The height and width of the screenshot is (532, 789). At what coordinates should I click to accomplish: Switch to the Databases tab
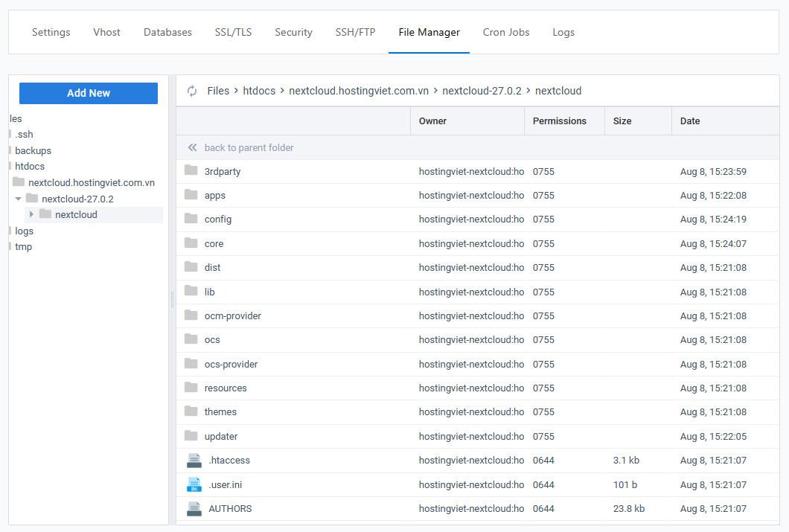pyautogui.click(x=167, y=32)
